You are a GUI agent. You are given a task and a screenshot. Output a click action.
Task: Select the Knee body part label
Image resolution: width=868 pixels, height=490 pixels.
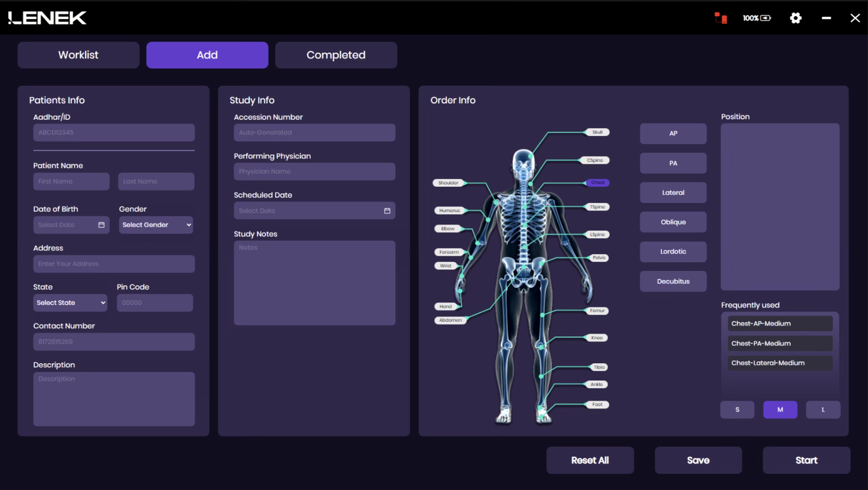pos(597,338)
